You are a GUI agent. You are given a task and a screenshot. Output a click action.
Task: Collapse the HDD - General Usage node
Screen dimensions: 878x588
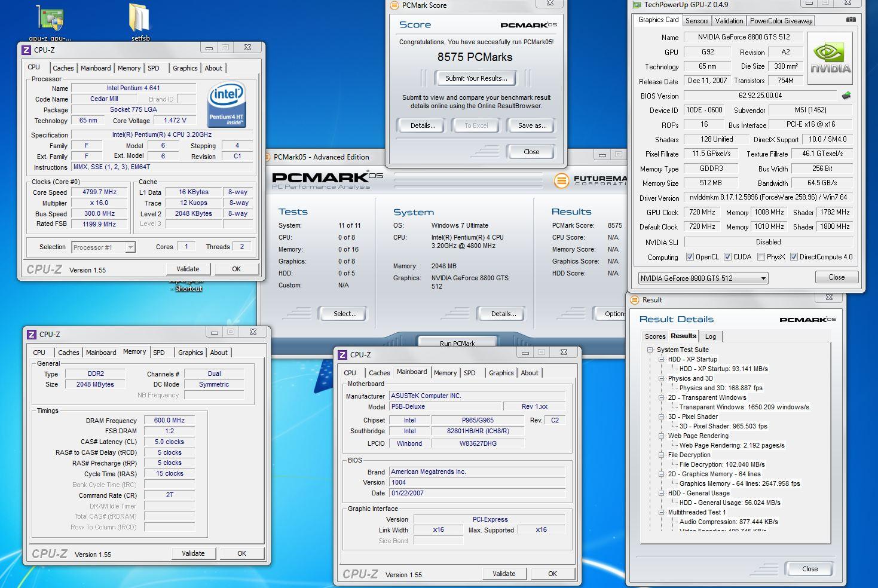662,493
